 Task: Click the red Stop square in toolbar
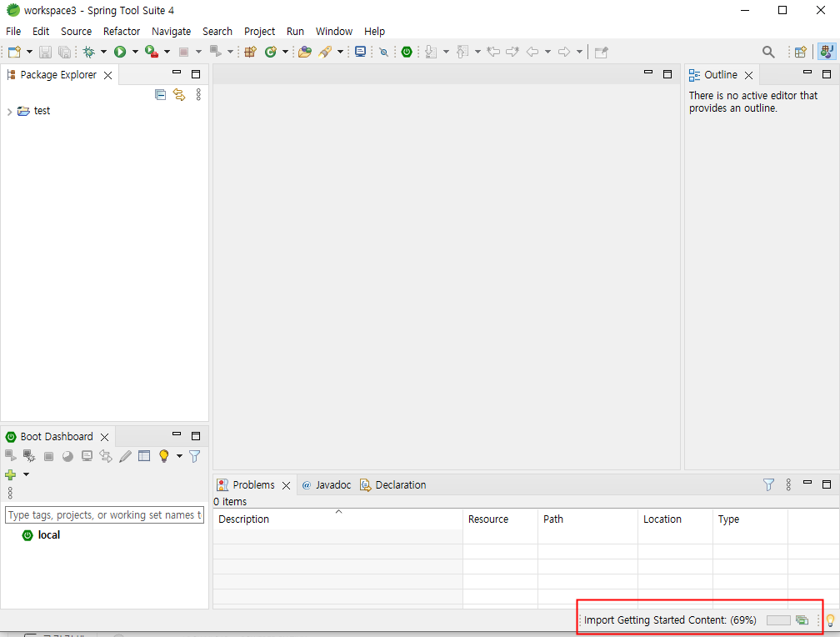[x=183, y=52]
